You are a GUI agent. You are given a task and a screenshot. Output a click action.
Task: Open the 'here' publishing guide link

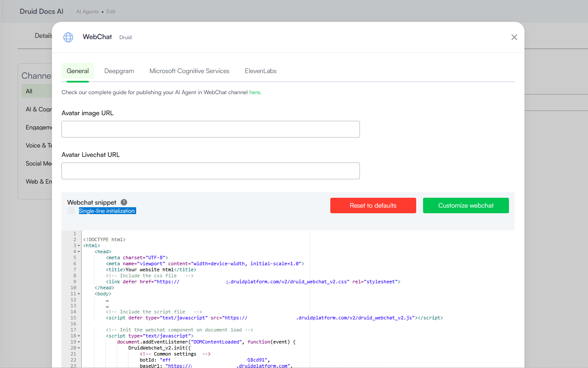(255, 92)
